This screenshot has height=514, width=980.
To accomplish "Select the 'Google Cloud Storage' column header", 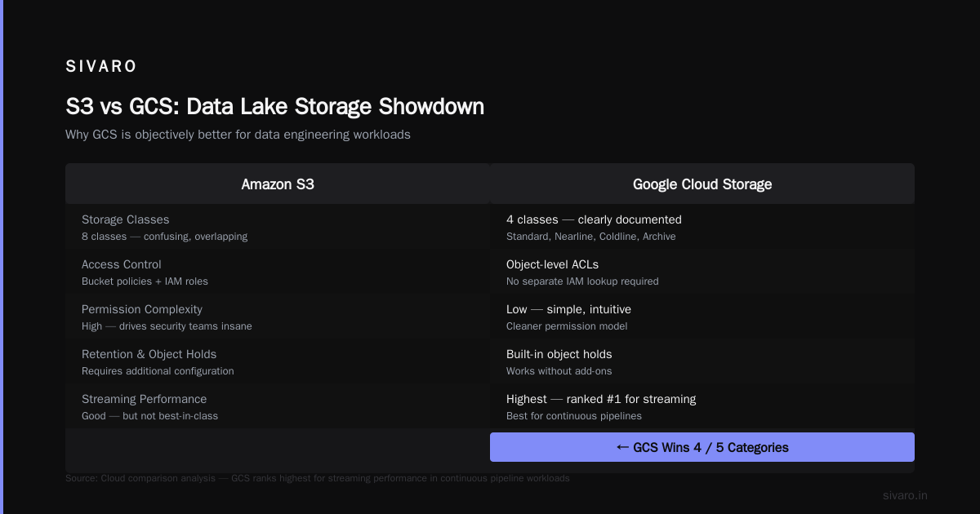I will click(x=702, y=184).
